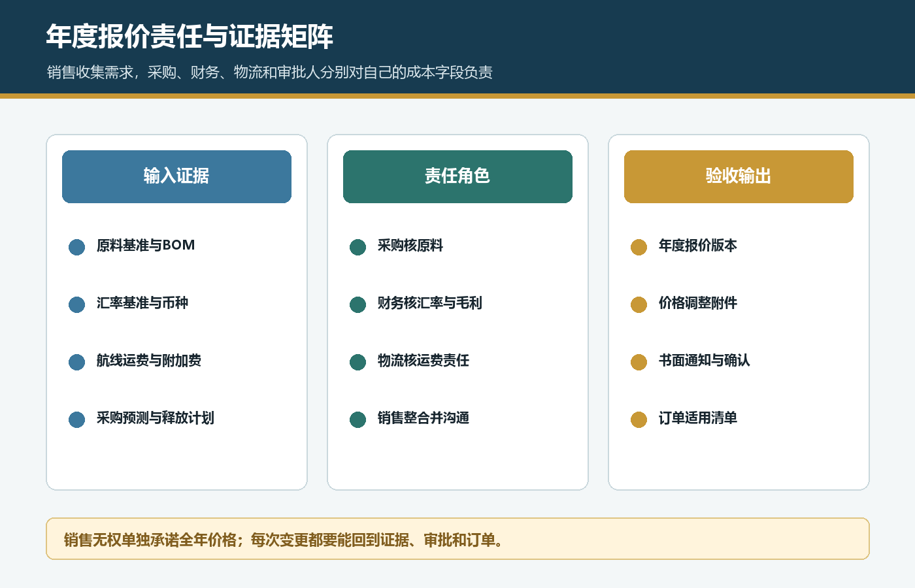Click the green bullet beside 销售整合并沟通
This screenshot has height=588, width=915.
click(x=358, y=419)
